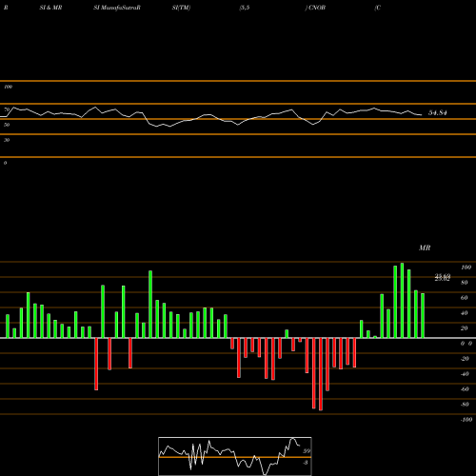Click the white RSI line endpoint near 54.84
The height and width of the screenshot is (476, 476).
422,115
